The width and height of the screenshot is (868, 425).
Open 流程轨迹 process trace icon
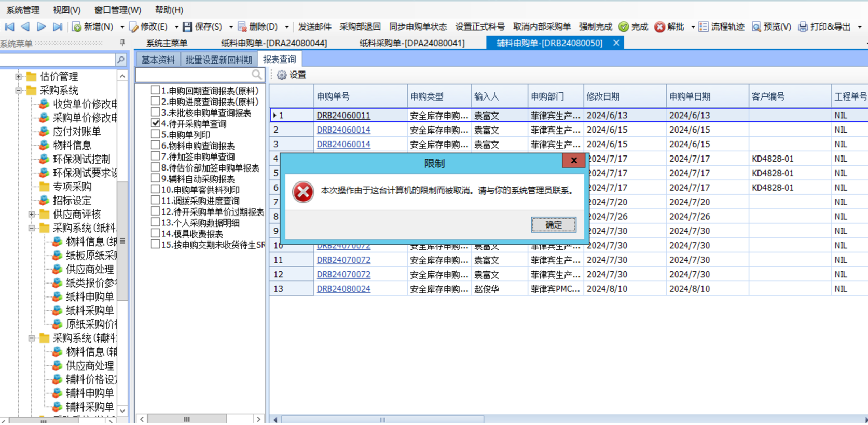pos(704,27)
